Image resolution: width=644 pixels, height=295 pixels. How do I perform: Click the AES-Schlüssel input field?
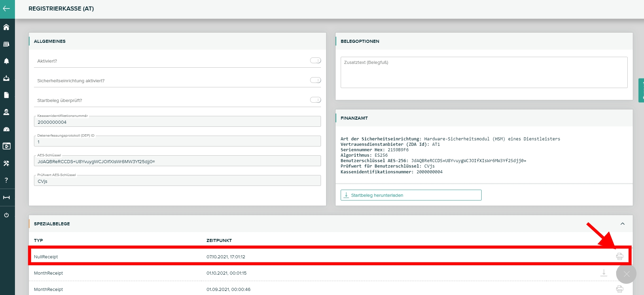click(x=177, y=161)
